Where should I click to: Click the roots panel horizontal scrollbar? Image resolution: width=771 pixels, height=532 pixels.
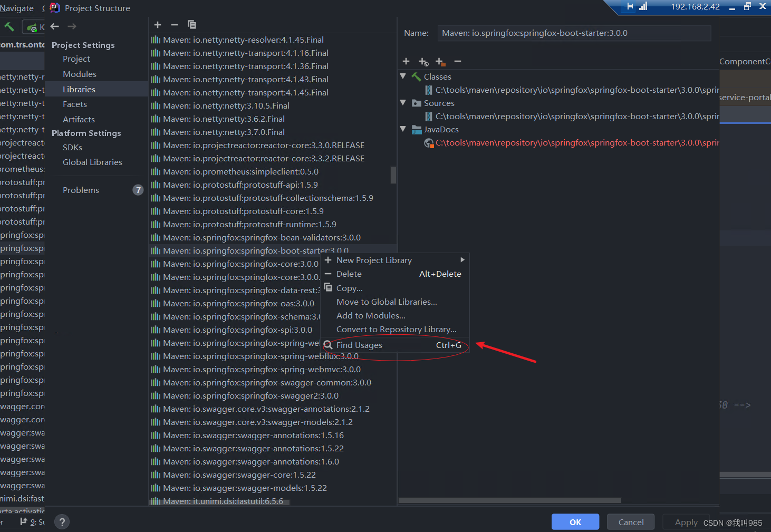pyautogui.click(x=510, y=500)
